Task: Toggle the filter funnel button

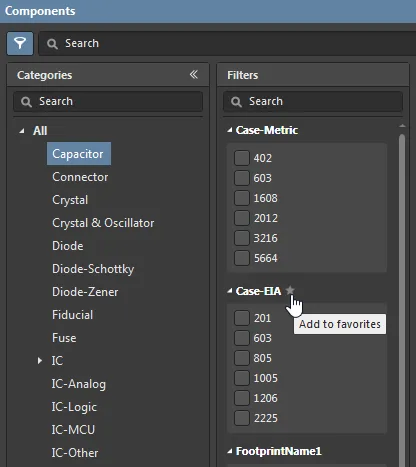Action: (20, 43)
